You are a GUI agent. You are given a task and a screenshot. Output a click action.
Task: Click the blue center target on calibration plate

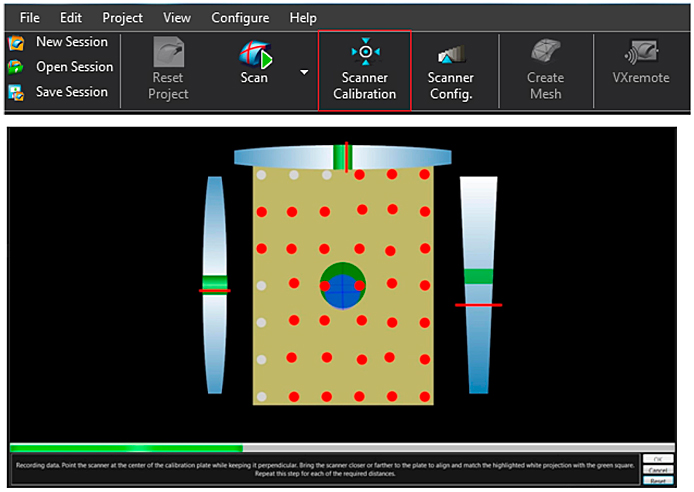[x=343, y=290]
